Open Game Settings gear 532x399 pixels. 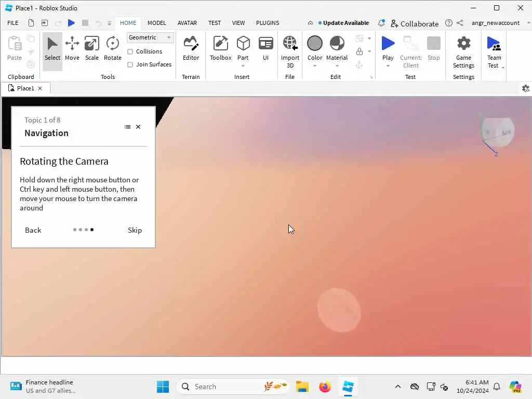(463, 52)
